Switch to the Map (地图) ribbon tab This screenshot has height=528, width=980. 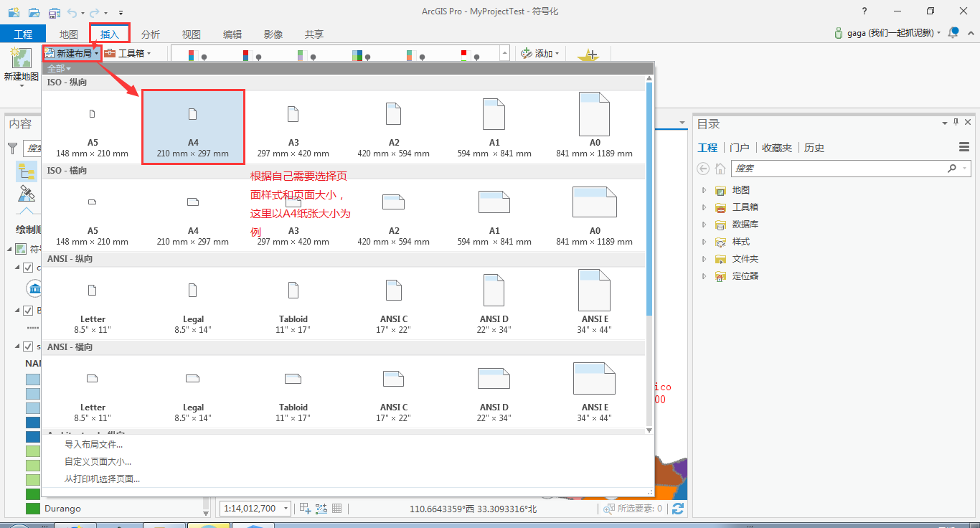pyautogui.click(x=69, y=34)
